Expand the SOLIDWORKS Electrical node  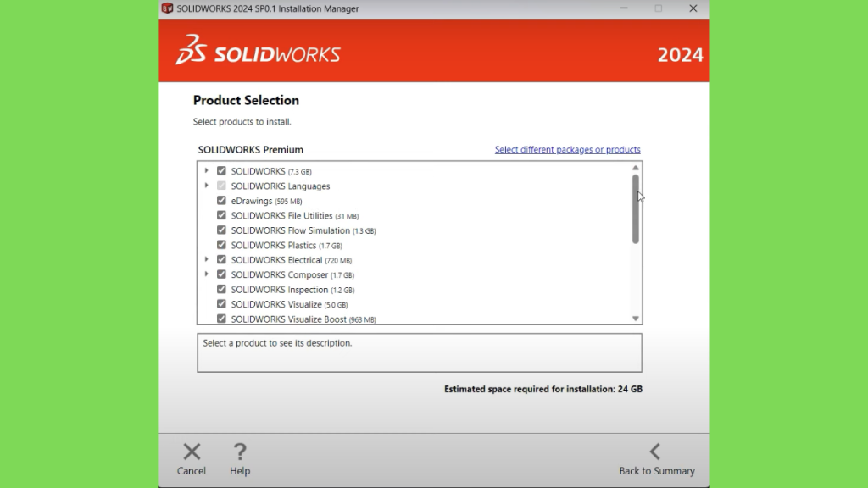tap(207, 259)
